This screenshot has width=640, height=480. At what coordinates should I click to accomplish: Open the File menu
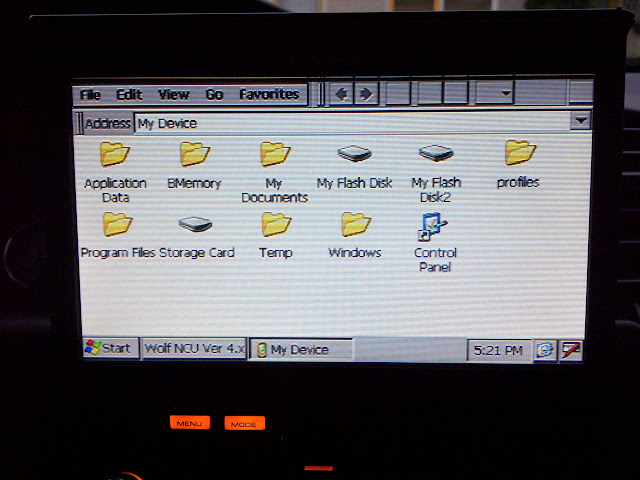[90, 95]
